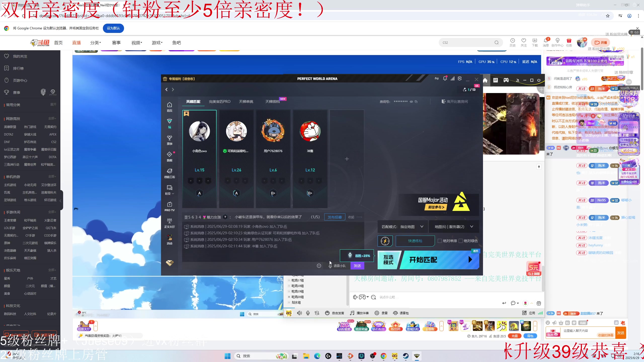
Task: Open the 匹配模式 指定地图 dropdown
Action: pyautogui.click(x=403, y=227)
